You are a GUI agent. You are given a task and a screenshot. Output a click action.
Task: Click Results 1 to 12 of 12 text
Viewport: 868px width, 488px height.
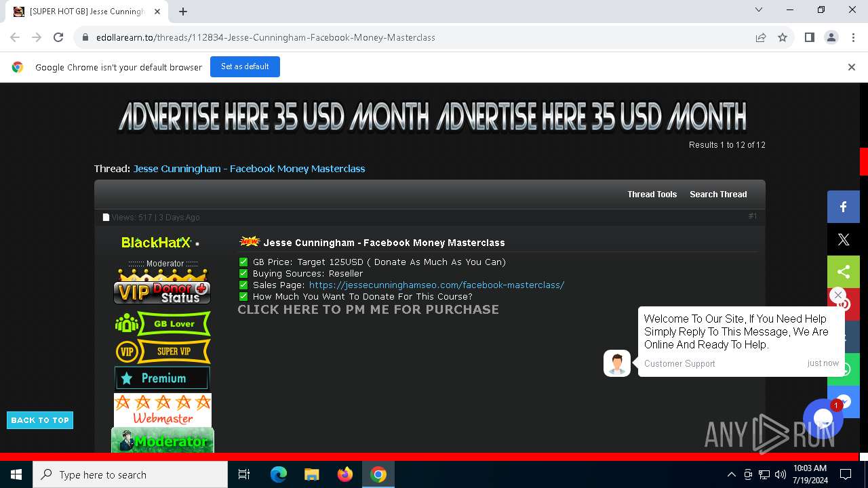[727, 144]
